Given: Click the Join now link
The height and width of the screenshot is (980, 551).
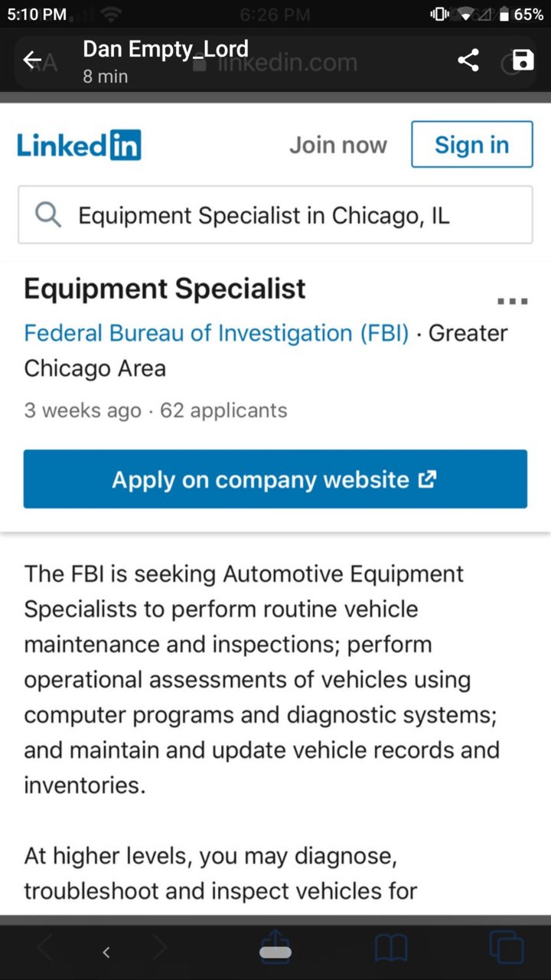Looking at the screenshot, I should 338,145.
